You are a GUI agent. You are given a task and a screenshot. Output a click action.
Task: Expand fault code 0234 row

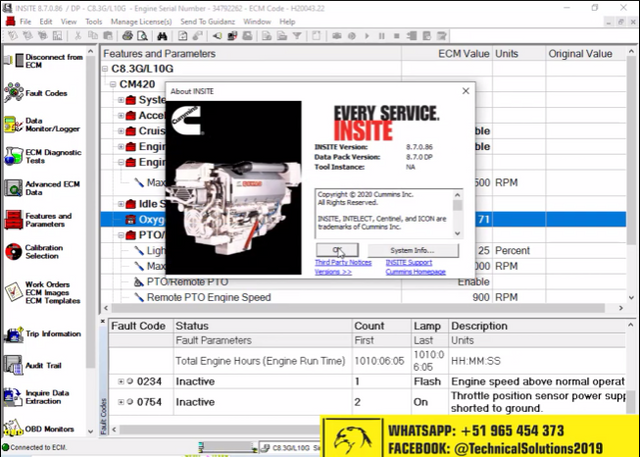point(121,382)
